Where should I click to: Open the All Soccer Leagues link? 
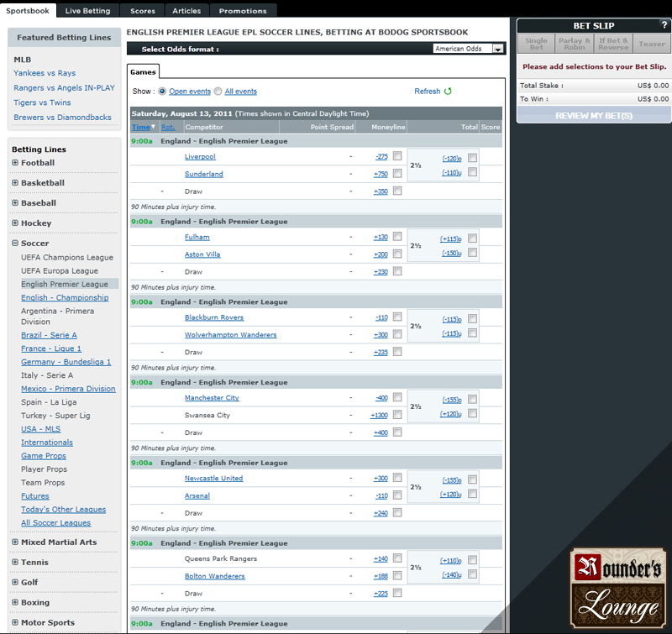tap(55, 523)
